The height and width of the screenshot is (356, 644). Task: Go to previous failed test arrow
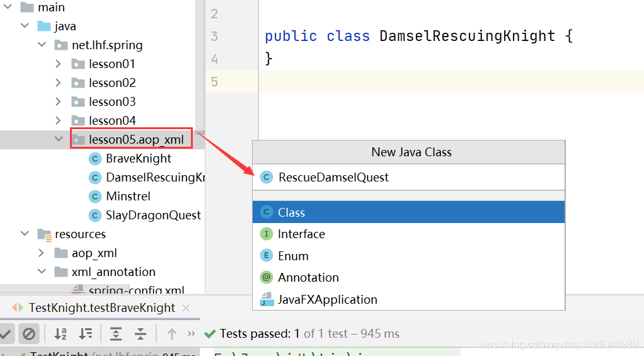[x=171, y=334]
